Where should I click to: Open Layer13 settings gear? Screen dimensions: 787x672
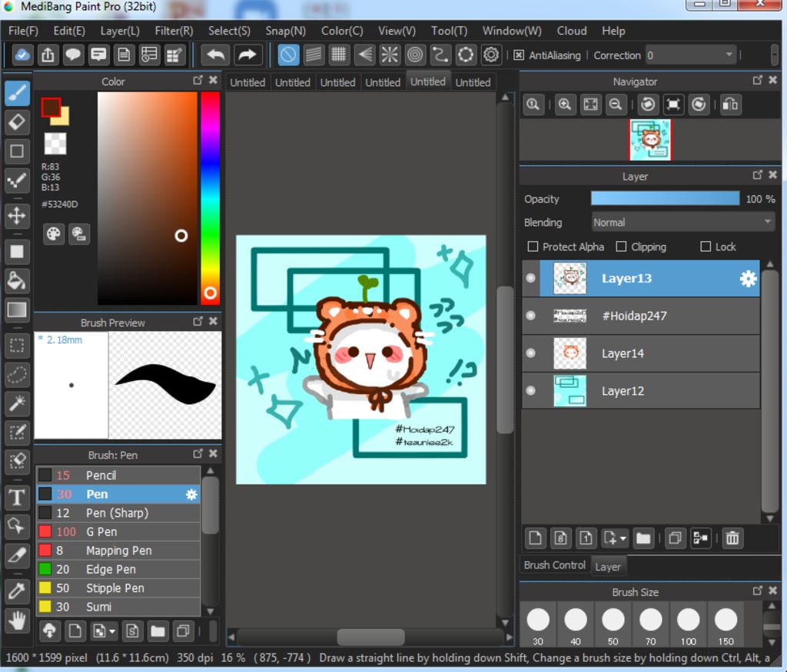tap(748, 278)
